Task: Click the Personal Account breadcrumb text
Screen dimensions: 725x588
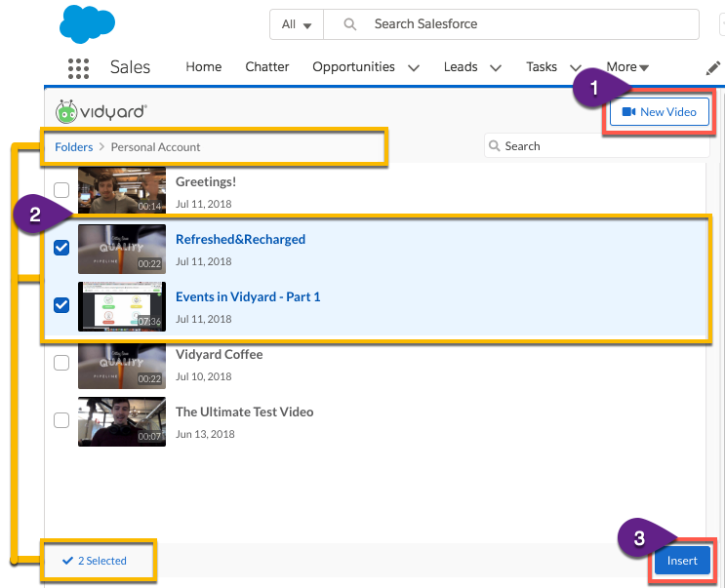Action: 155,147
